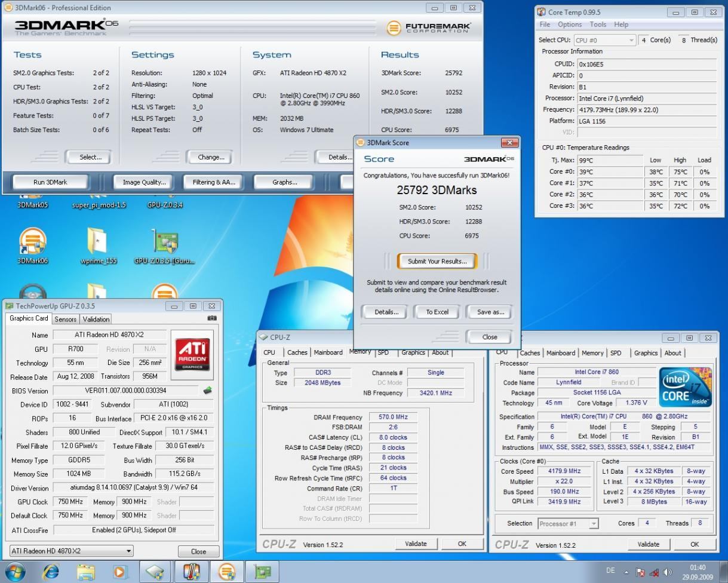
Task: Click the Core Temp thermometer taskbar icon
Action: [191, 572]
